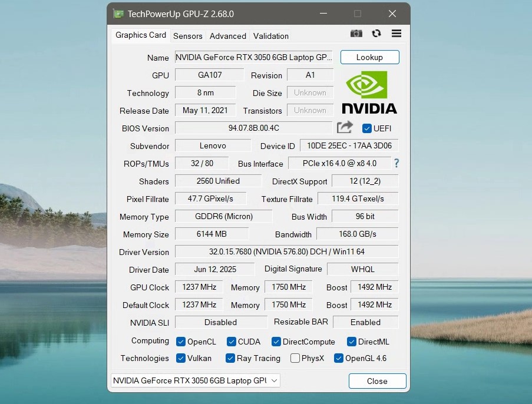The height and width of the screenshot is (404, 532).
Task: Click the Digital Signature WHQL field
Action: tap(362, 269)
